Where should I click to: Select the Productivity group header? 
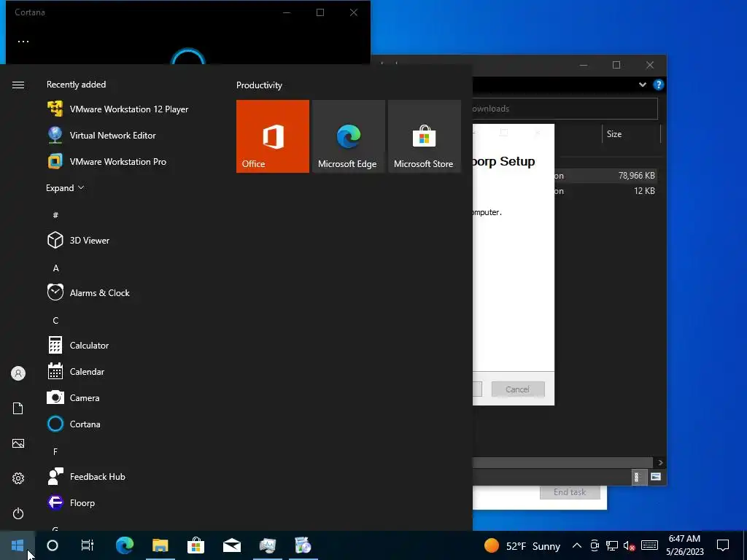[259, 85]
